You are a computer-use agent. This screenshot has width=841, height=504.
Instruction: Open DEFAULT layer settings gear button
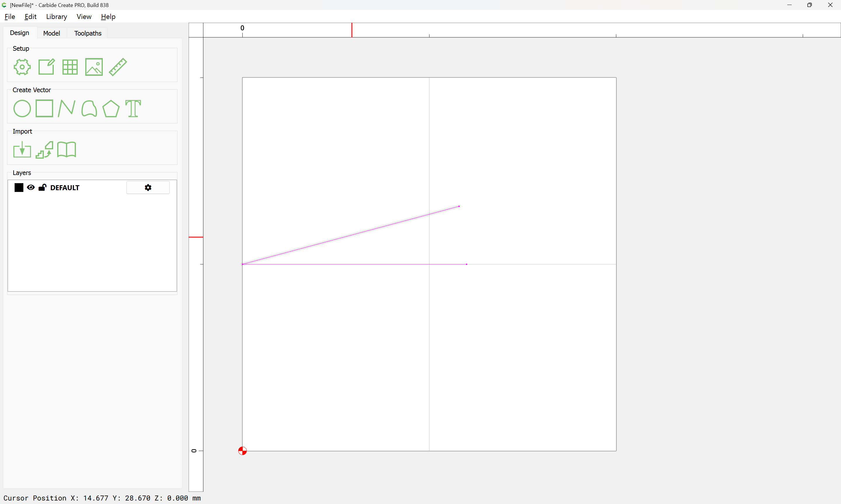coord(148,188)
